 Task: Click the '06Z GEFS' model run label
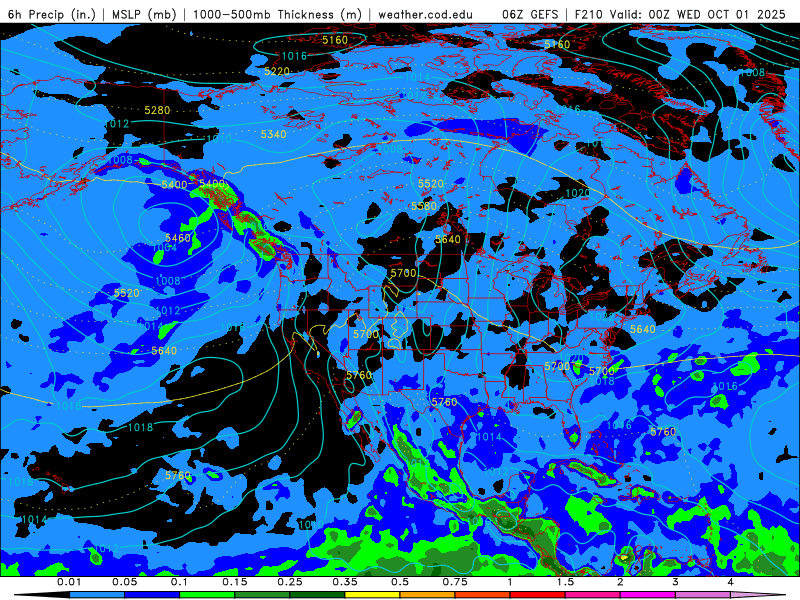pos(530,14)
